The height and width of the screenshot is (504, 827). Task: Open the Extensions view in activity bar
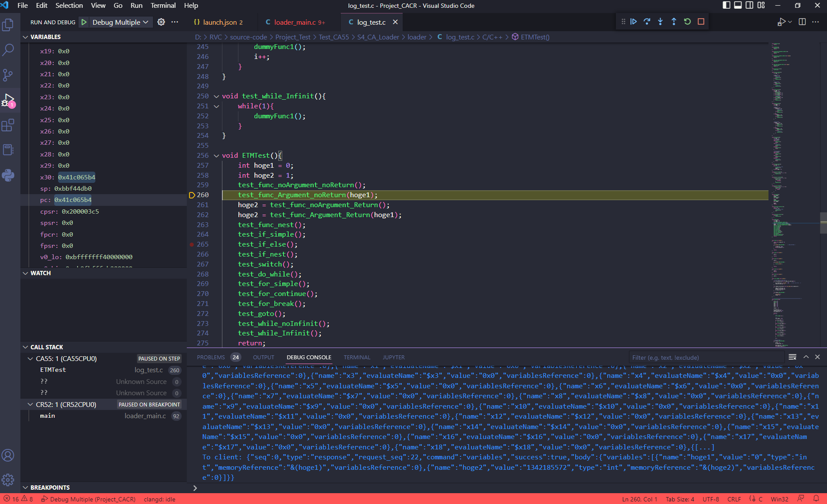pyautogui.click(x=8, y=125)
